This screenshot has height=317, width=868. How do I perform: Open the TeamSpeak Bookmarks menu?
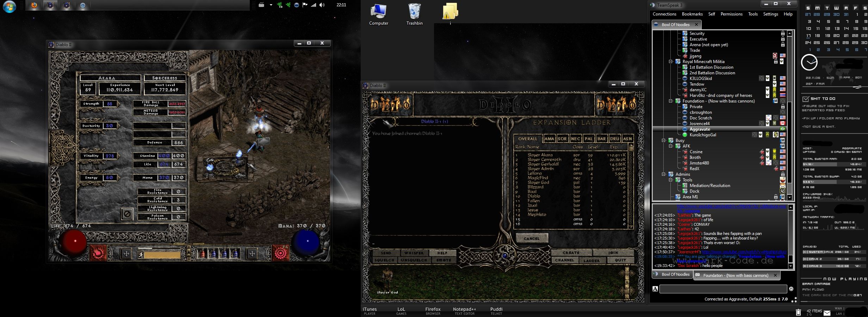(692, 14)
